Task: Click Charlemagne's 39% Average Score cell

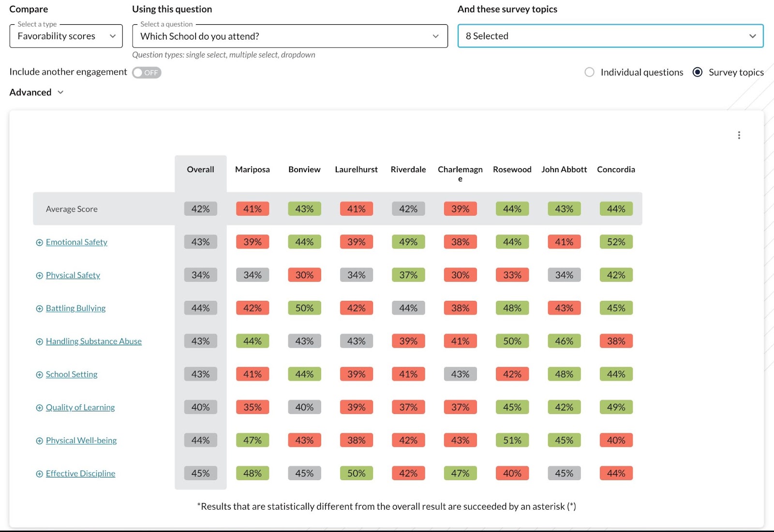Action: point(460,209)
